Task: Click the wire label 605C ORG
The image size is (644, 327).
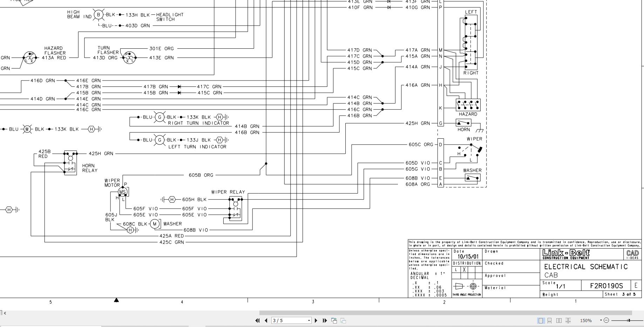Action: click(421, 145)
